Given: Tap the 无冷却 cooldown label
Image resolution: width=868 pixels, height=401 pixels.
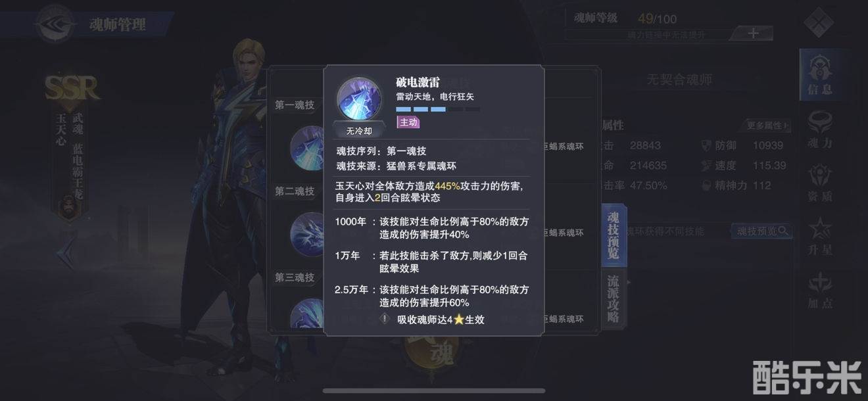Looking at the screenshot, I should (x=359, y=130).
